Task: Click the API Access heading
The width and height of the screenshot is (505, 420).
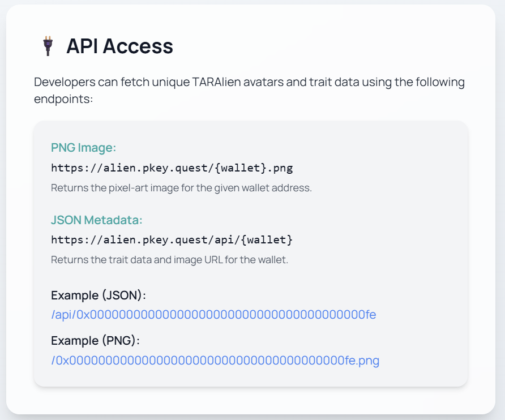Action: tap(120, 46)
